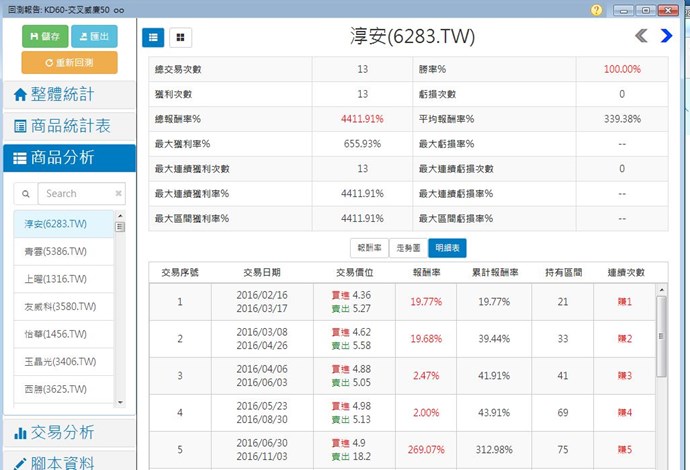This screenshot has width=690, height=470.
Task: Go to previous stock with left arrow
Action: (642, 37)
